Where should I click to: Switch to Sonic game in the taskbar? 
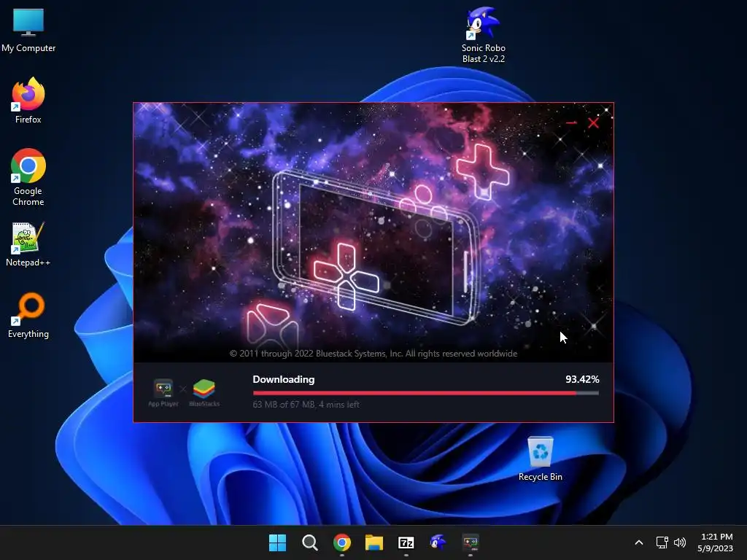pyautogui.click(x=438, y=542)
